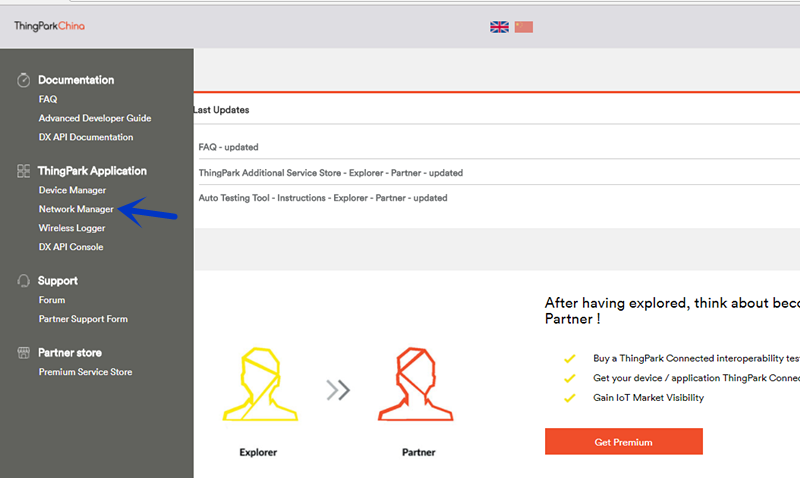Click the 'Gain IoT Market Visibility' item
Viewport: 800px width, 478px height.
click(x=648, y=398)
